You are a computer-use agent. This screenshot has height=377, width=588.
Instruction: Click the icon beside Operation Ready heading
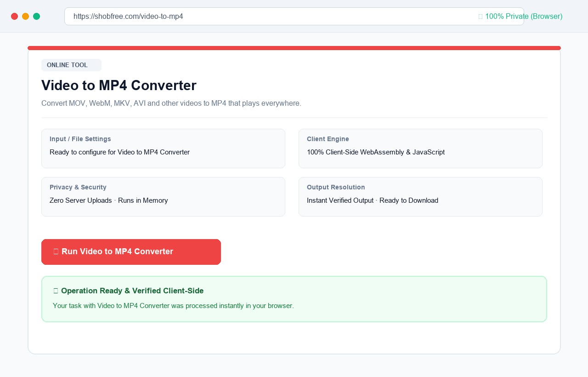[56, 291]
